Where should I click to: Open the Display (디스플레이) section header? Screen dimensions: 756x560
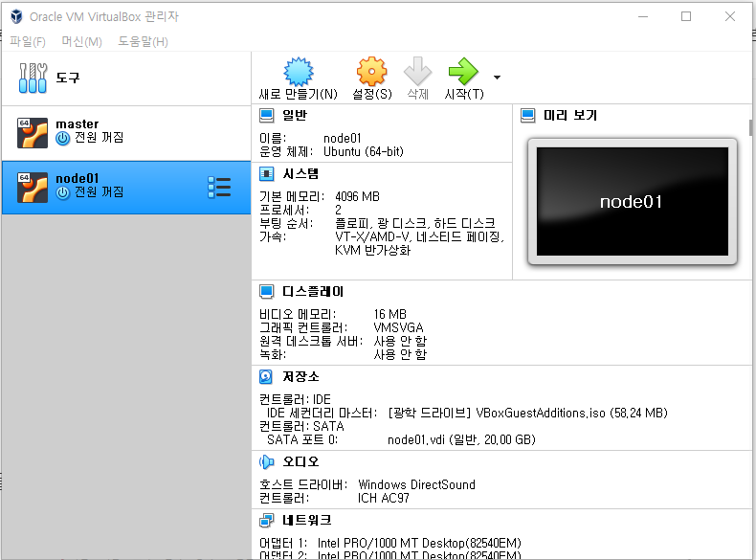point(313,291)
